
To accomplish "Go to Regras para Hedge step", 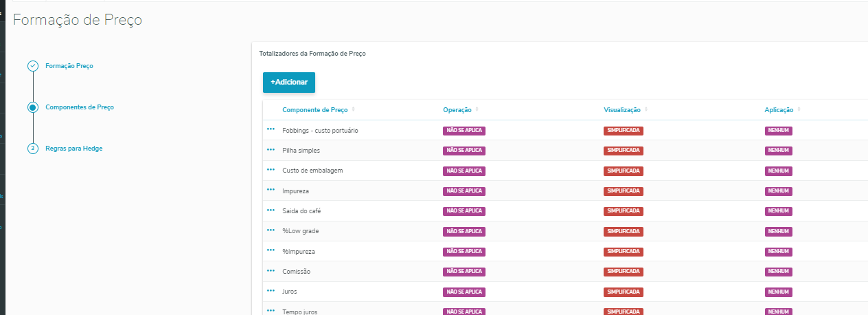I will 74,149.
